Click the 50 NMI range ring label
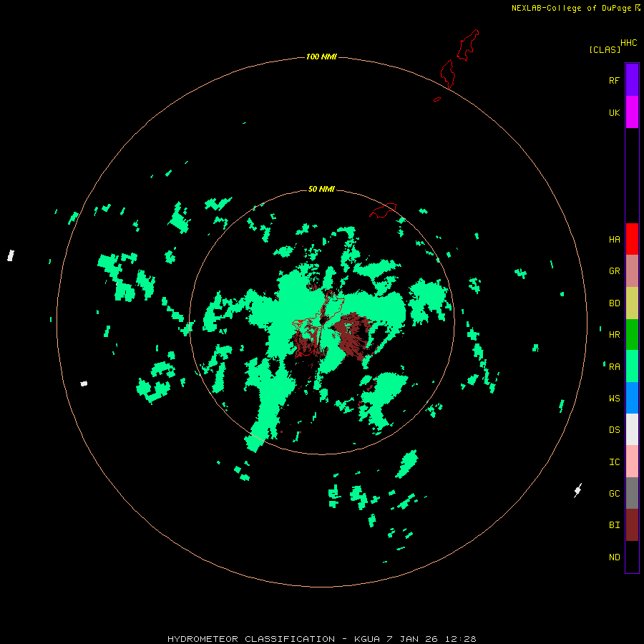644x644 pixels. point(321,189)
